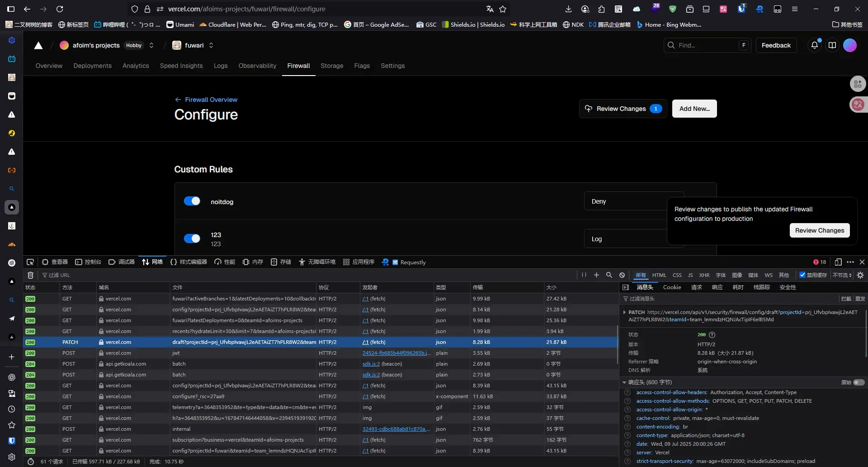Click the network search magnifier icon
The width and height of the screenshot is (868, 467).
click(x=609, y=275)
